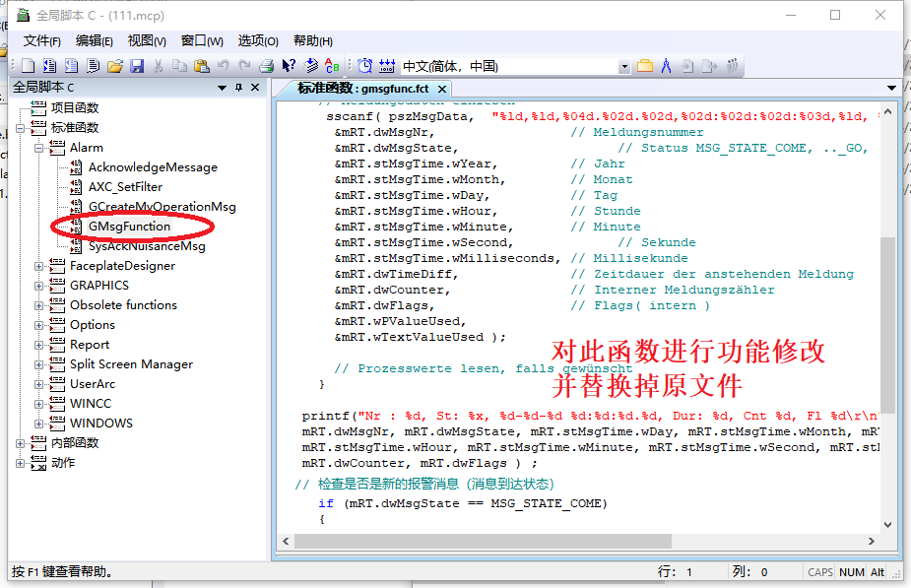Image resolution: width=911 pixels, height=588 pixels.
Task: Open the 编辑(E) menu
Action: [94, 40]
